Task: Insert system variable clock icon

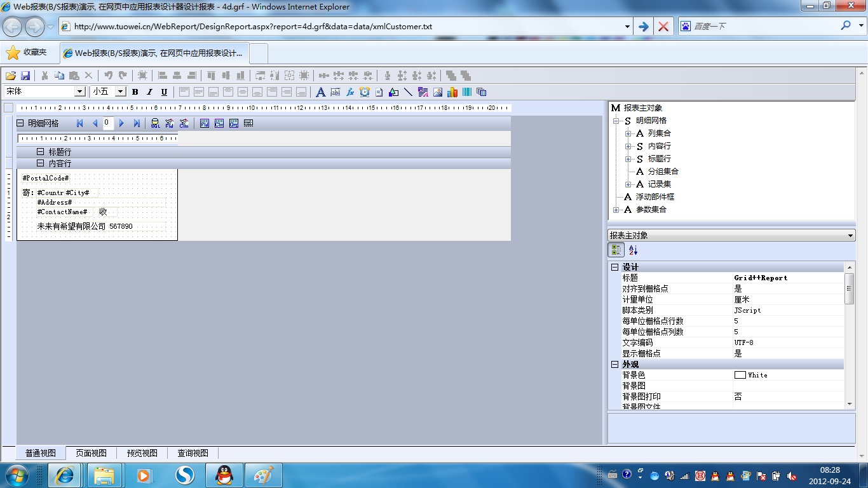Action: tap(364, 92)
